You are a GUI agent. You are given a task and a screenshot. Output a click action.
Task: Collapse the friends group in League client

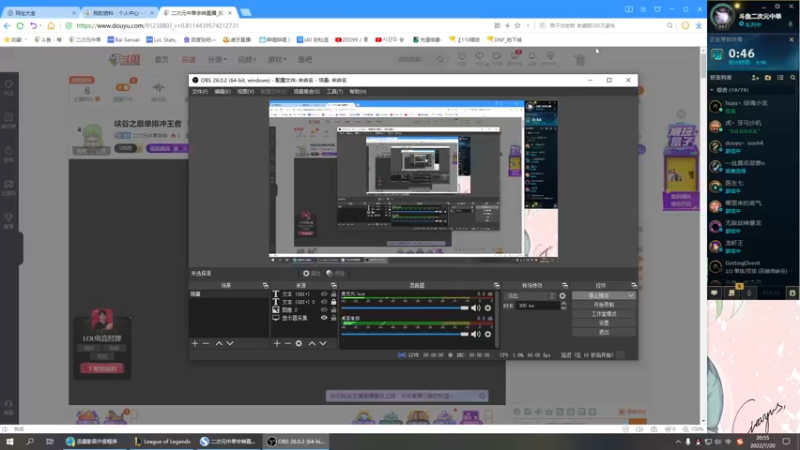[712, 90]
